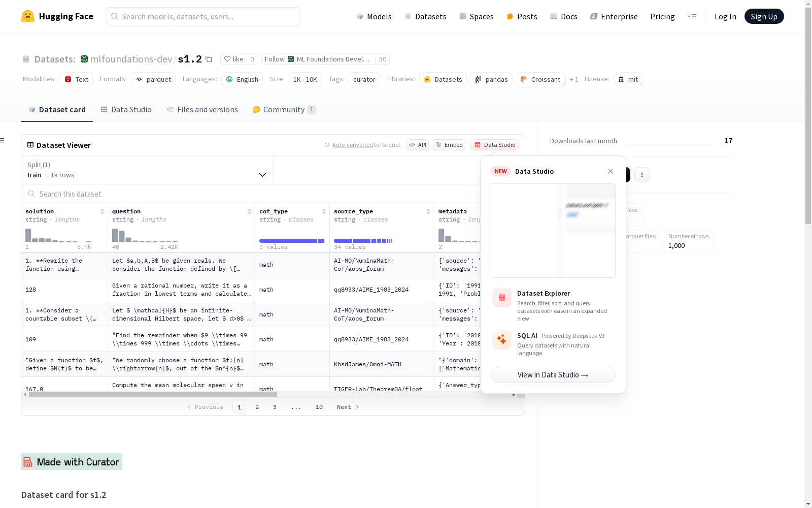Select the English language tag
The height and width of the screenshot is (508, 812).
point(242,79)
